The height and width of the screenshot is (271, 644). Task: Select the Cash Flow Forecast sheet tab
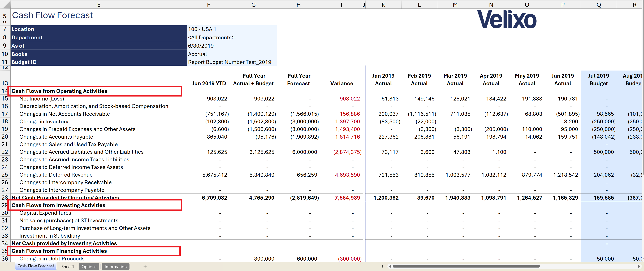[x=36, y=266]
